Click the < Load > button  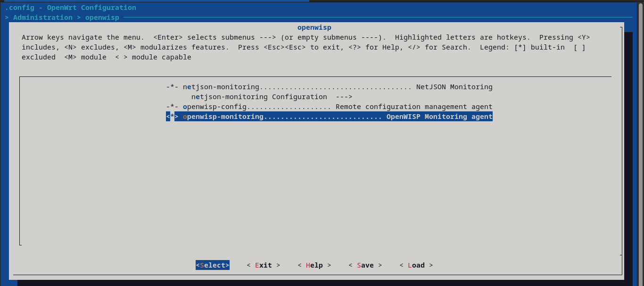(416, 265)
